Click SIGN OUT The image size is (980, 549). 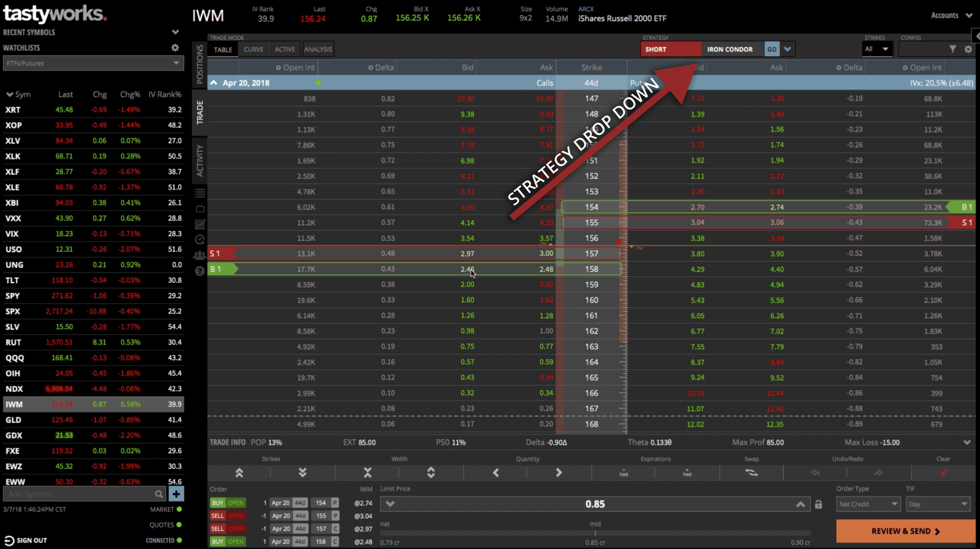[x=26, y=541]
